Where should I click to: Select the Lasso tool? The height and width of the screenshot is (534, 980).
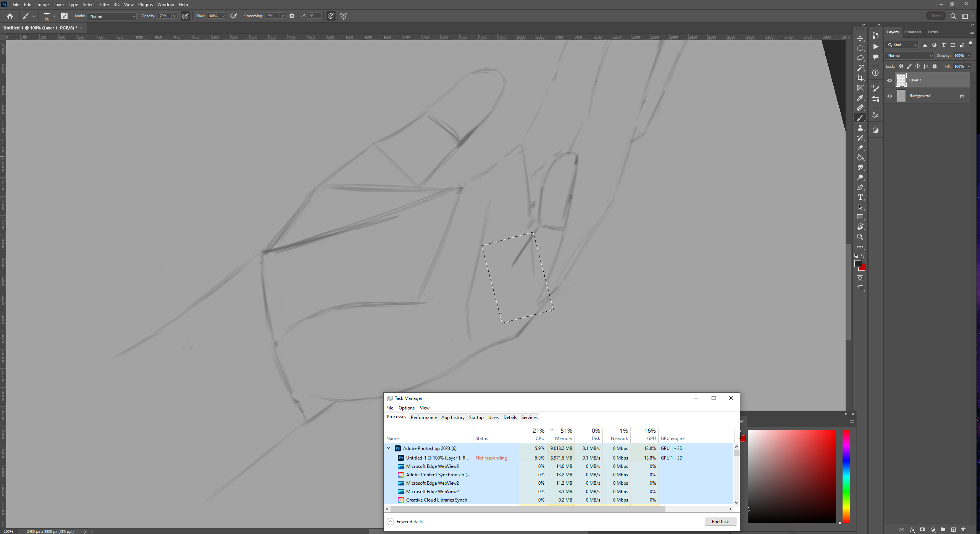860,58
